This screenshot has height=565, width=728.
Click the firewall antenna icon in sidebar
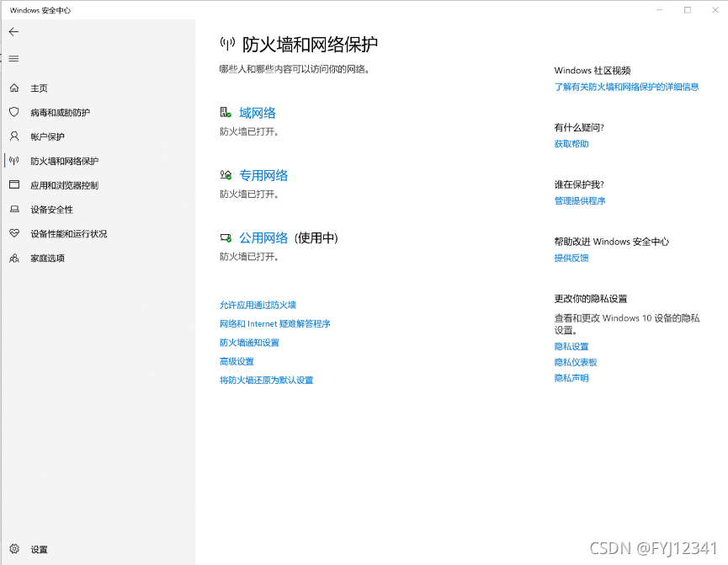[x=14, y=161]
